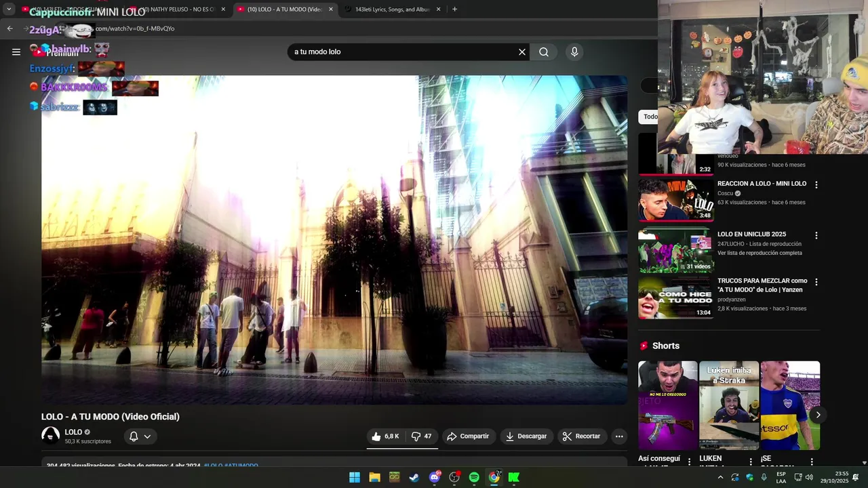This screenshot has width=868, height=488.
Task: Start voice search with the microphone icon
Action: (574, 52)
